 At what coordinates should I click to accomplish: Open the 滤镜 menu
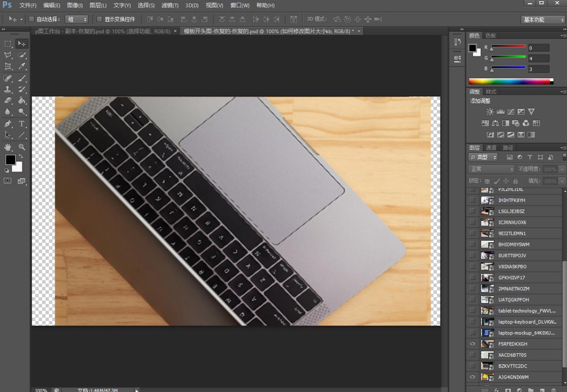coord(170,5)
